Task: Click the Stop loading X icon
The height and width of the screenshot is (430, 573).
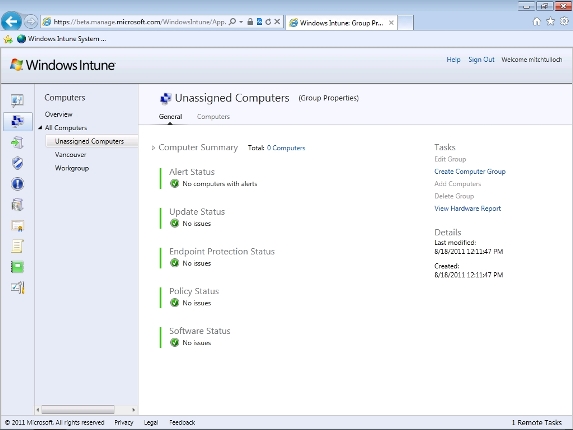Action: [x=277, y=22]
